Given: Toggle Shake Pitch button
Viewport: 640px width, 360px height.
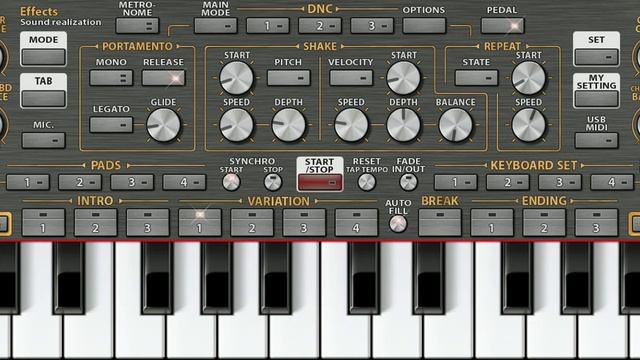Looking at the screenshot, I should 289,78.
